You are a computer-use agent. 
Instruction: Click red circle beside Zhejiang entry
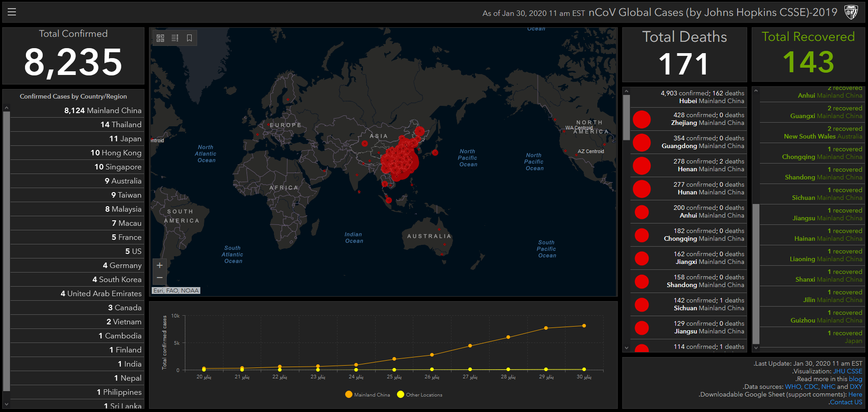point(642,119)
